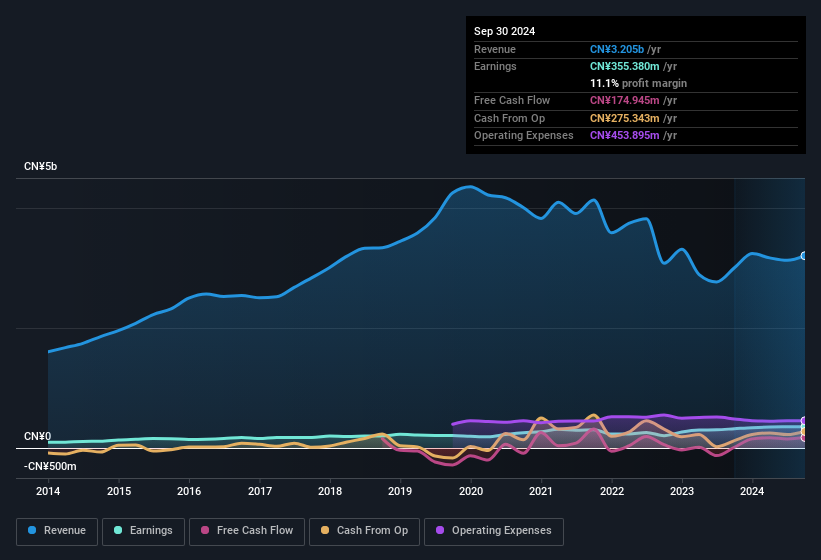
Task: Click the Operating Expenses label in the tooltip
Action: pyautogui.click(x=524, y=135)
